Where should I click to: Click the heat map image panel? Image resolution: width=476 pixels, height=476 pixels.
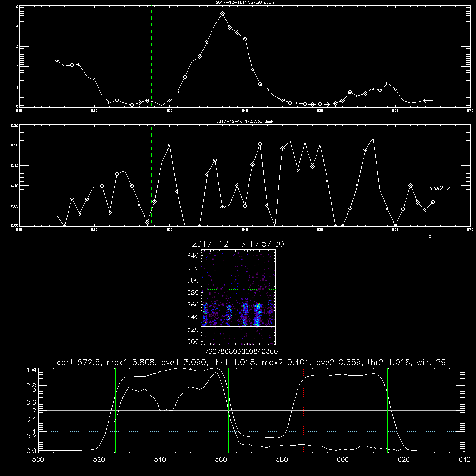[238, 297]
